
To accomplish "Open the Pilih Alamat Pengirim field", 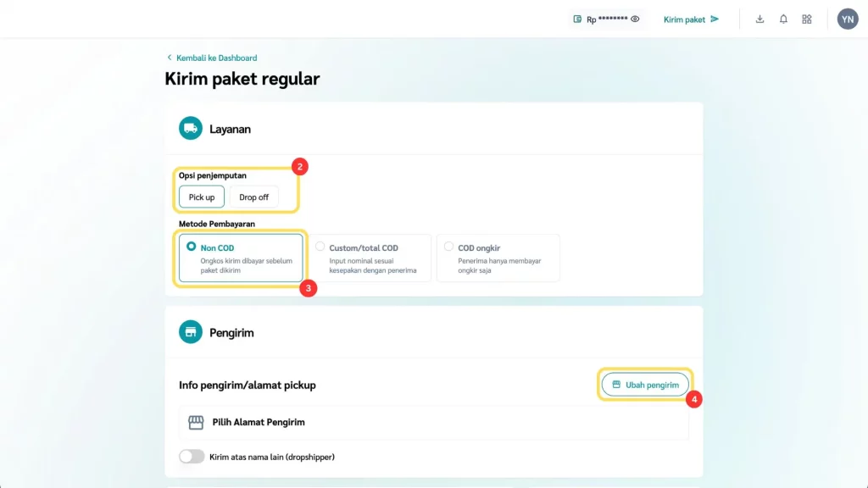I will pos(433,422).
